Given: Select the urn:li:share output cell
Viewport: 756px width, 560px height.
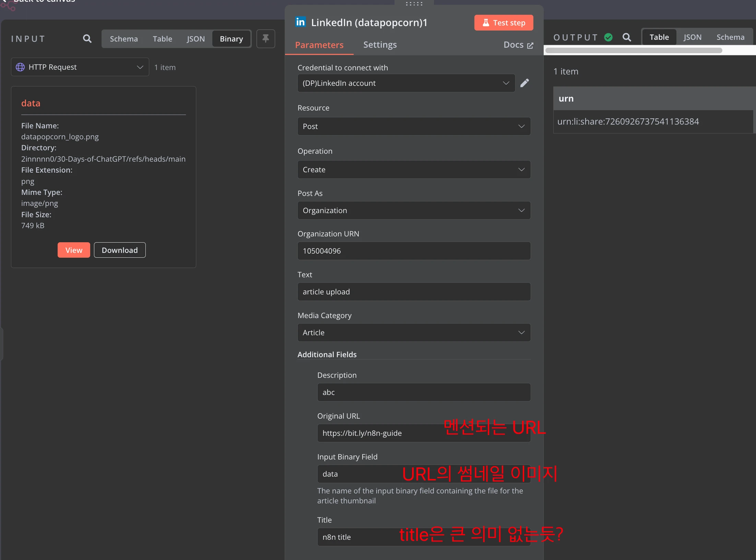Looking at the screenshot, I should [653, 121].
